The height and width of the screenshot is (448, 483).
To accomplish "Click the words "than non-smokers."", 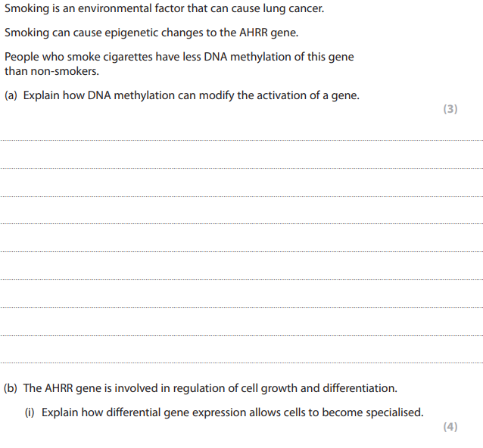I will pyautogui.click(x=51, y=71).
